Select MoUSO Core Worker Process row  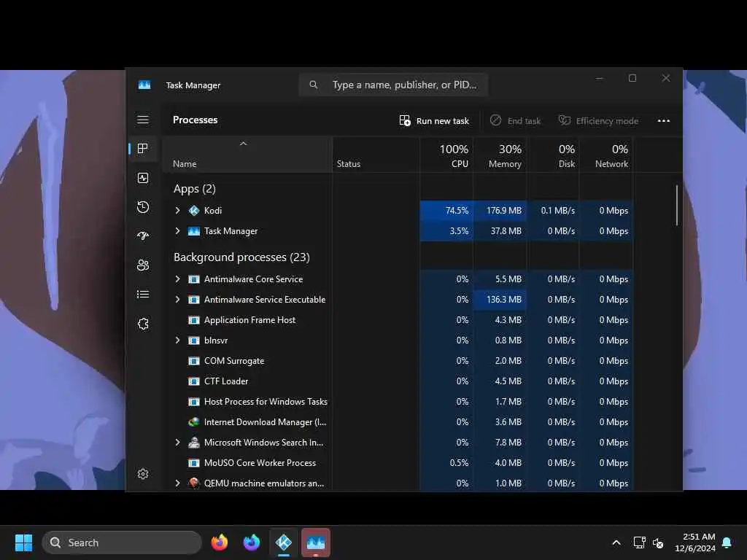point(398,463)
